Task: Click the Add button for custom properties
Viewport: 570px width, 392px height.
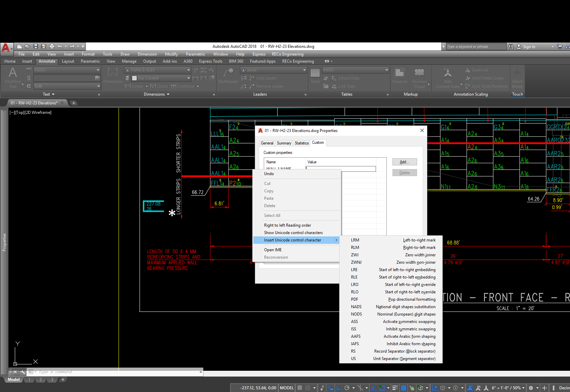Action: tap(404, 162)
